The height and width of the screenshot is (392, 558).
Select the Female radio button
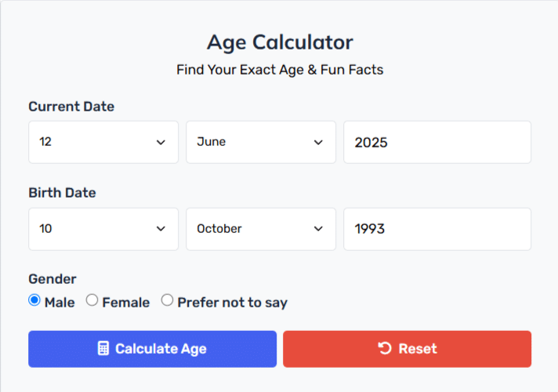[92, 300]
